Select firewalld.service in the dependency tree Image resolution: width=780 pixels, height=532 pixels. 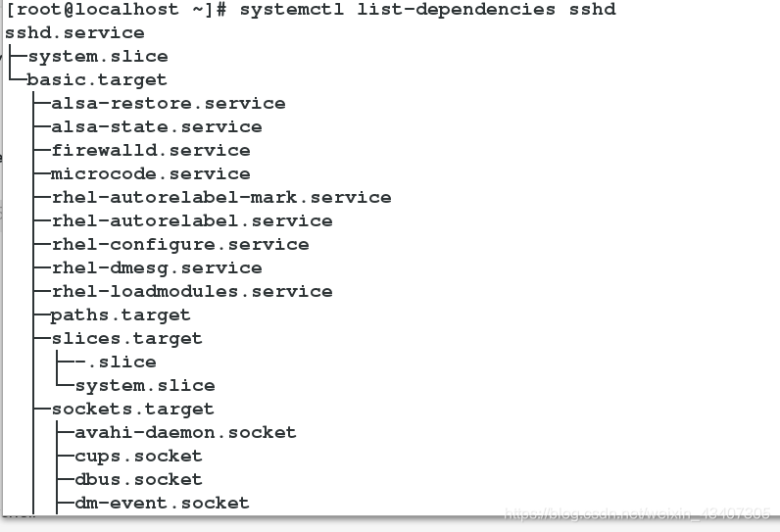[x=151, y=150]
